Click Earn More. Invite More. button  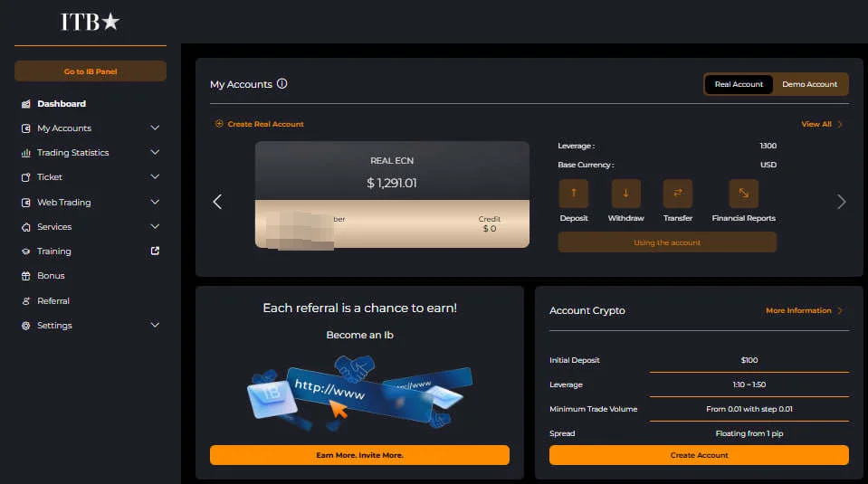pyautogui.click(x=360, y=455)
